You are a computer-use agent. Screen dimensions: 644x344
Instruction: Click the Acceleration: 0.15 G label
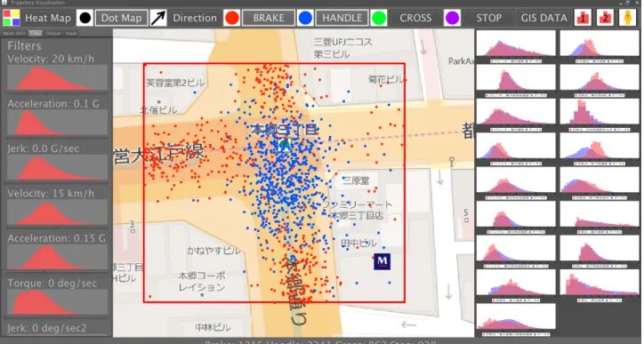tap(56, 238)
